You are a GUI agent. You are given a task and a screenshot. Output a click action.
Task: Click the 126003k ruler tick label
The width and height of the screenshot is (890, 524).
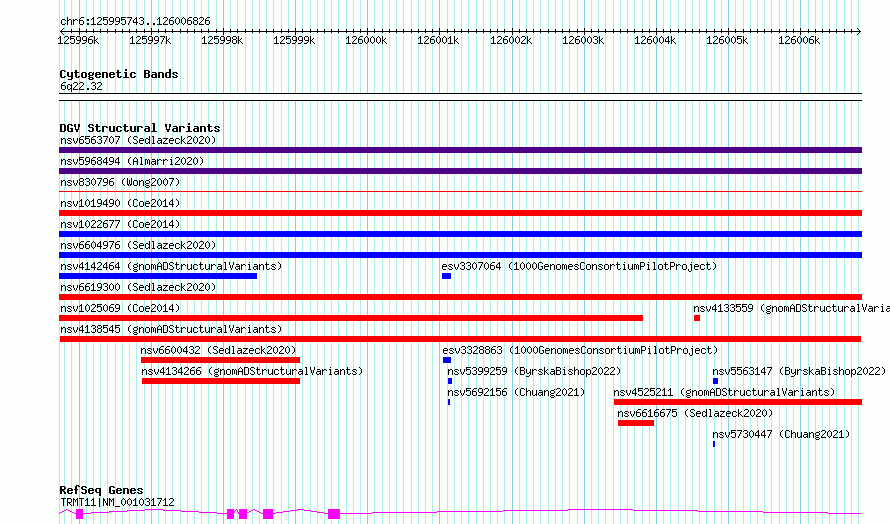(583, 40)
